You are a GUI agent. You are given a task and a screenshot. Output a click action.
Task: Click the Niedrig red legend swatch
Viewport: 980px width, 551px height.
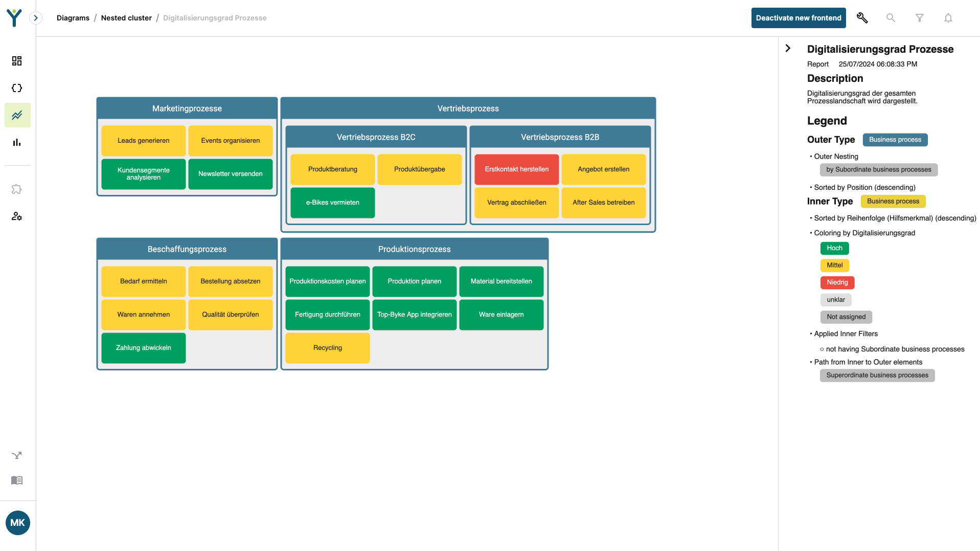[x=837, y=282]
